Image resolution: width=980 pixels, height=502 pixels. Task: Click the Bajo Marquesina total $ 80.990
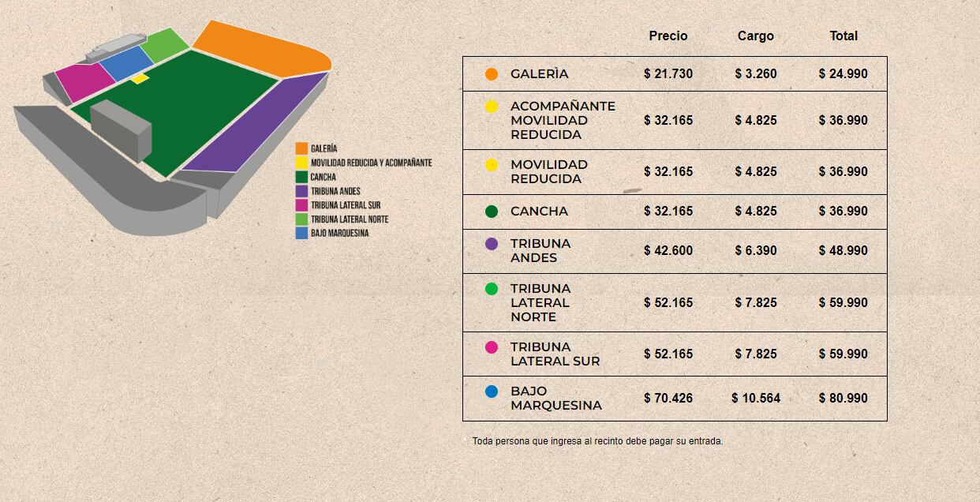843,399
